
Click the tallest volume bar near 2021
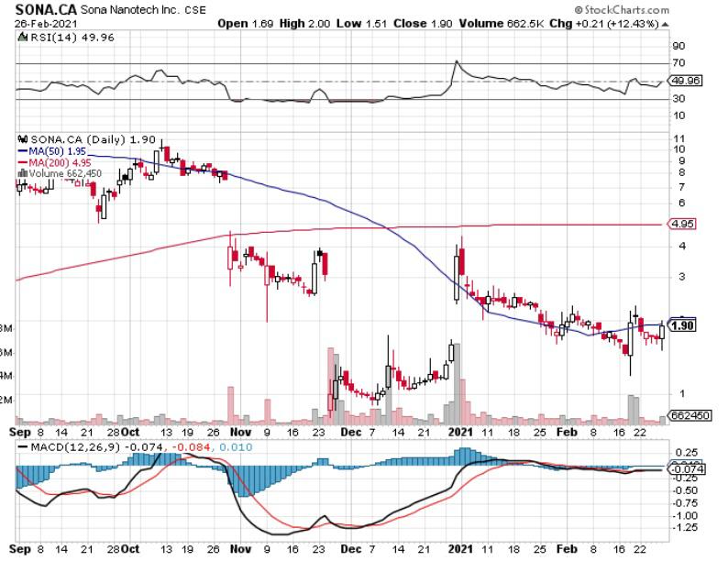point(457,384)
